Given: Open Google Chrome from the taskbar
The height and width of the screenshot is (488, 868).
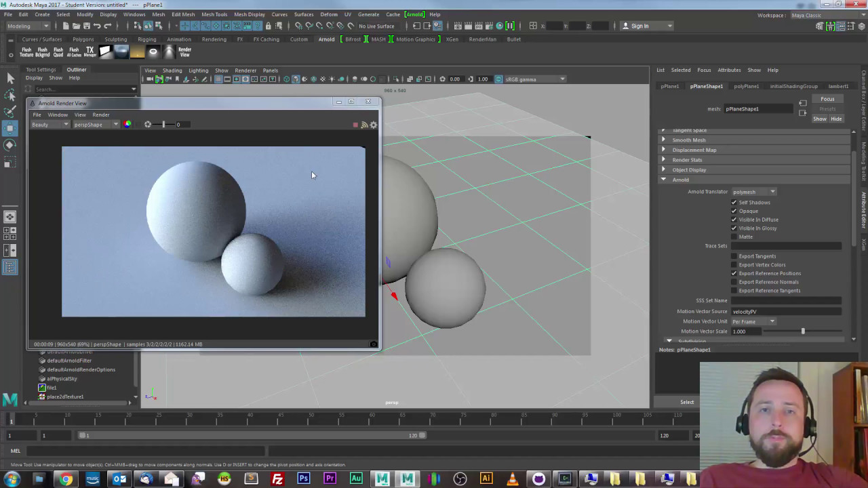Looking at the screenshot, I should tap(66, 479).
